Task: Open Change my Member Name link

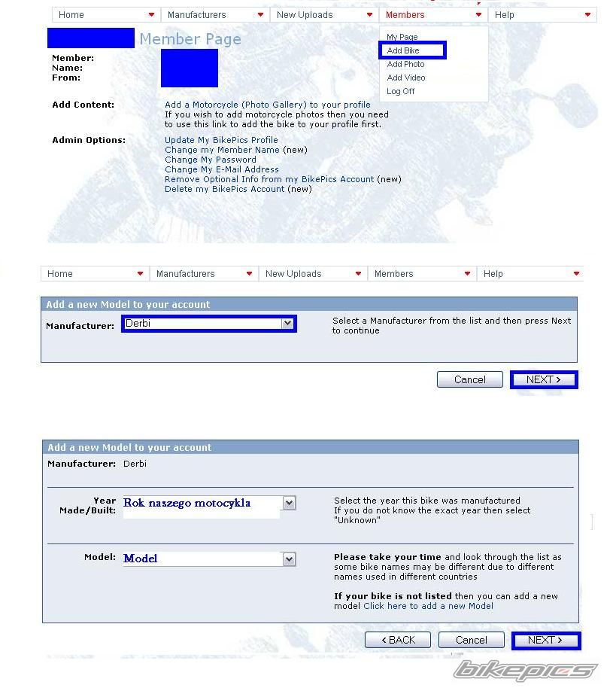Action: click(222, 150)
